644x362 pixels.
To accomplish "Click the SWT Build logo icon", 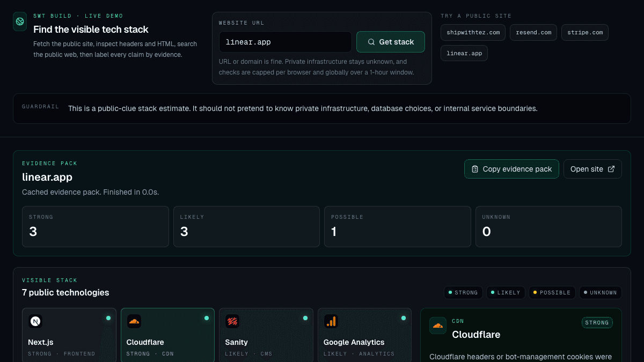I will point(20,21).
